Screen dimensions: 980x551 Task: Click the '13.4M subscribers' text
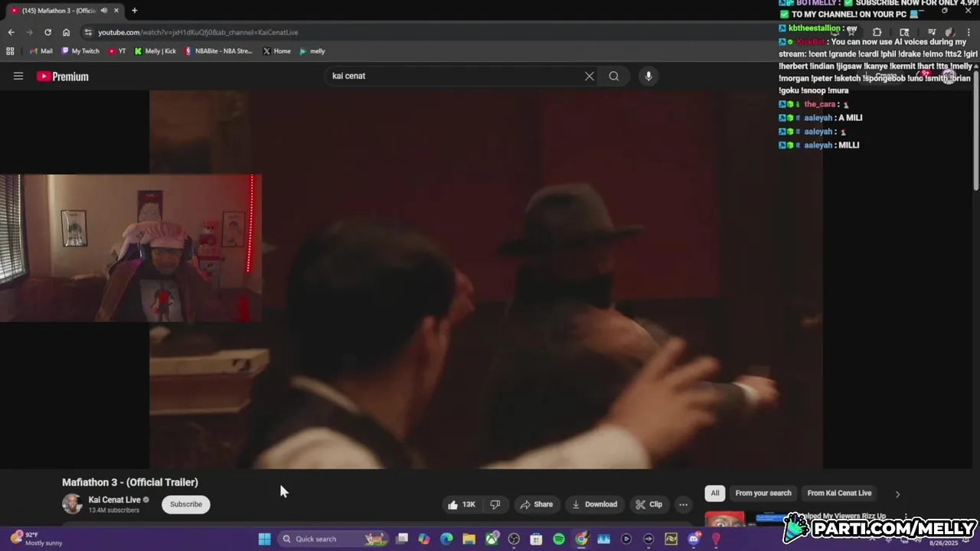point(114,510)
